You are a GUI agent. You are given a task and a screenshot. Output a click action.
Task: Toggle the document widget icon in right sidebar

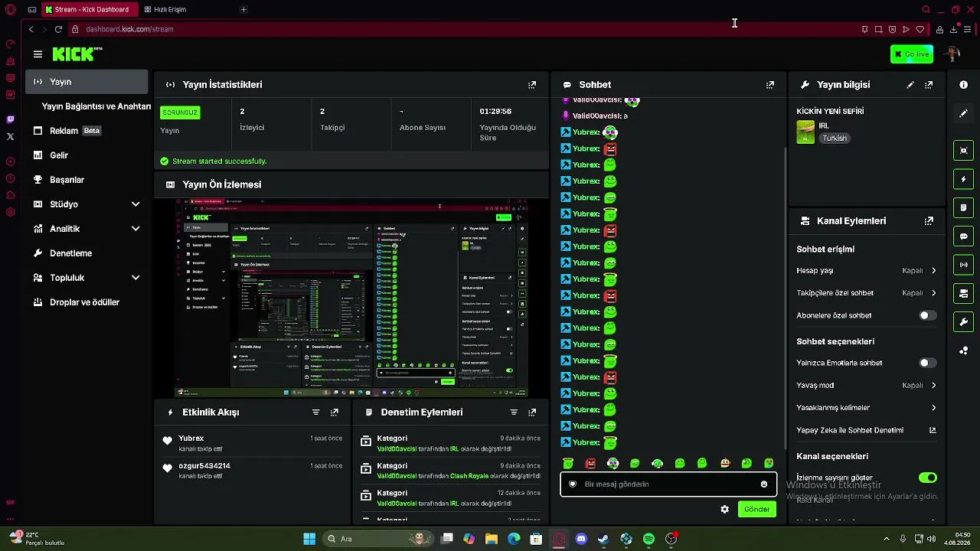(964, 207)
